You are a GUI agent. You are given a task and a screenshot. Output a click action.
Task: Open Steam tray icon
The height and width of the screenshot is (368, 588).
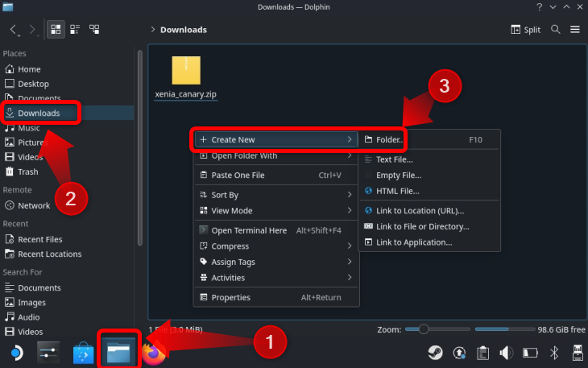point(436,353)
